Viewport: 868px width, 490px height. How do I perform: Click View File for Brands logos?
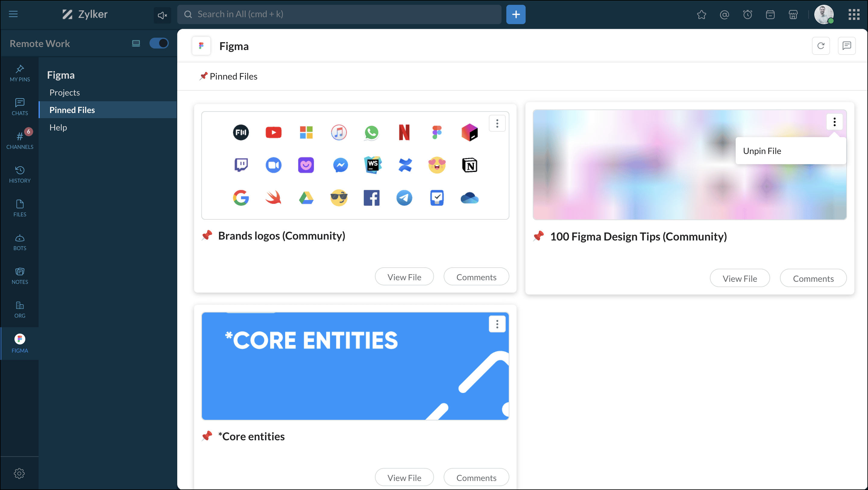point(404,277)
